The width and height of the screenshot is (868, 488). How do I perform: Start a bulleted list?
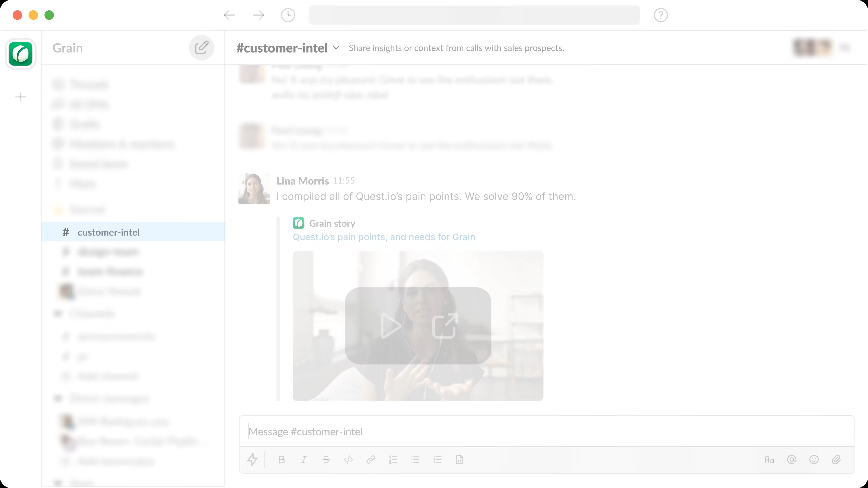pyautogui.click(x=415, y=460)
